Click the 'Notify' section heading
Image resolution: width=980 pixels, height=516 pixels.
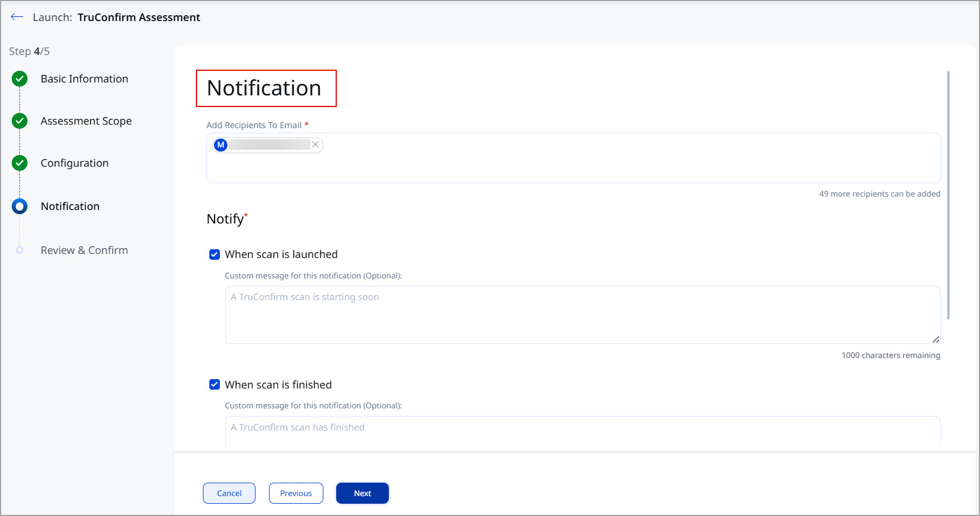[227, 219]
